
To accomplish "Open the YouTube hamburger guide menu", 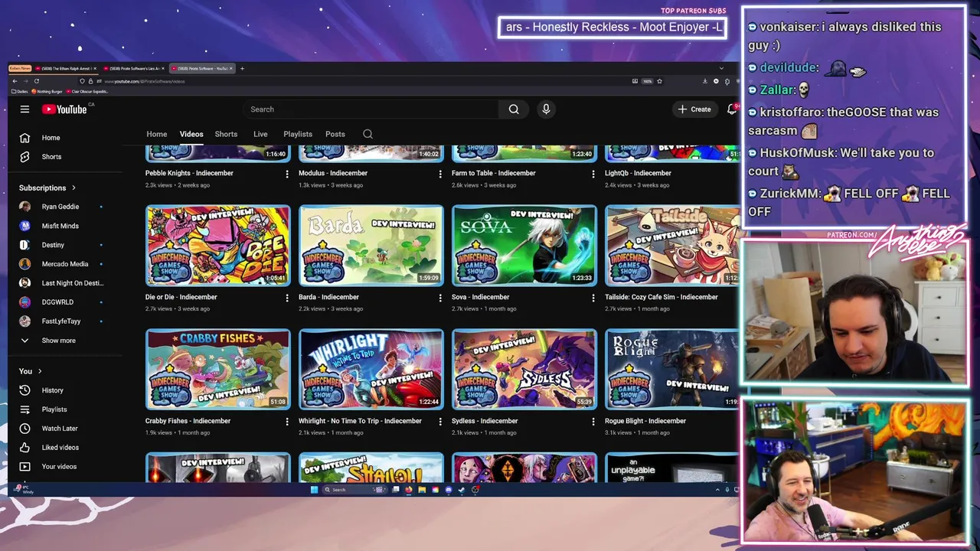I will [24, 109].
